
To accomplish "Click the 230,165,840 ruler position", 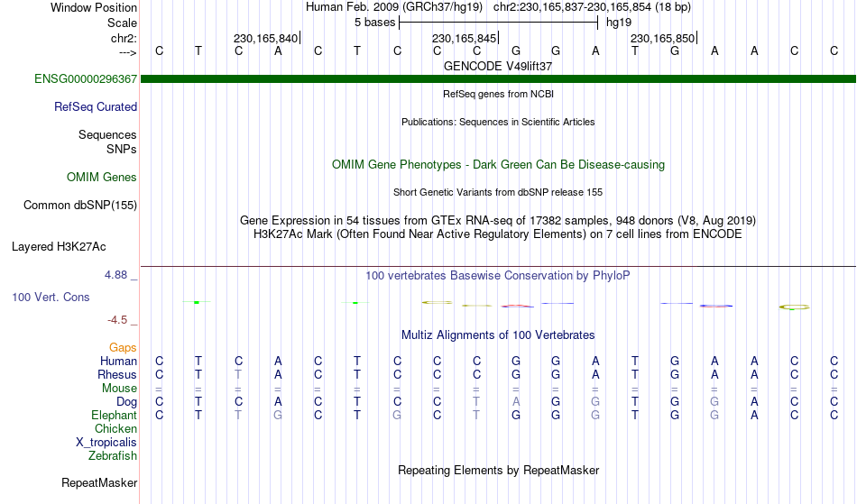I will point(265,38).
